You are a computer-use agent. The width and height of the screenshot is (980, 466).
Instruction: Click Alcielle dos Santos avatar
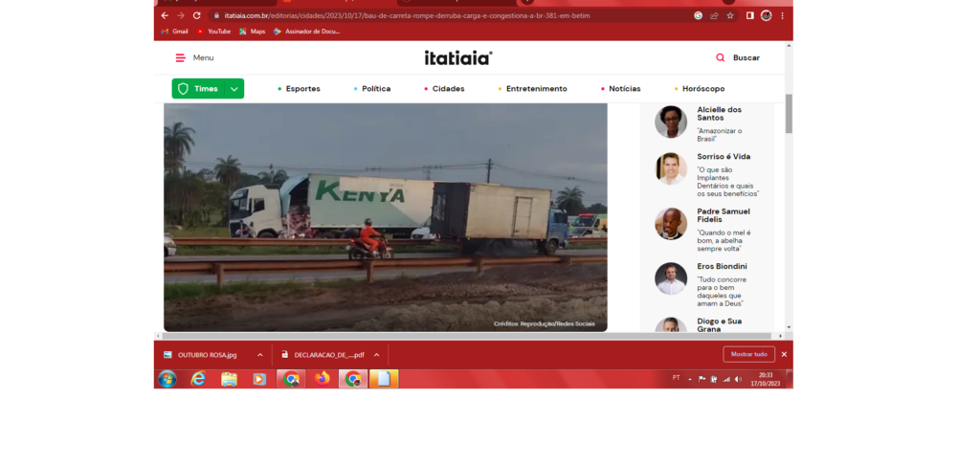tap(671, 122)
